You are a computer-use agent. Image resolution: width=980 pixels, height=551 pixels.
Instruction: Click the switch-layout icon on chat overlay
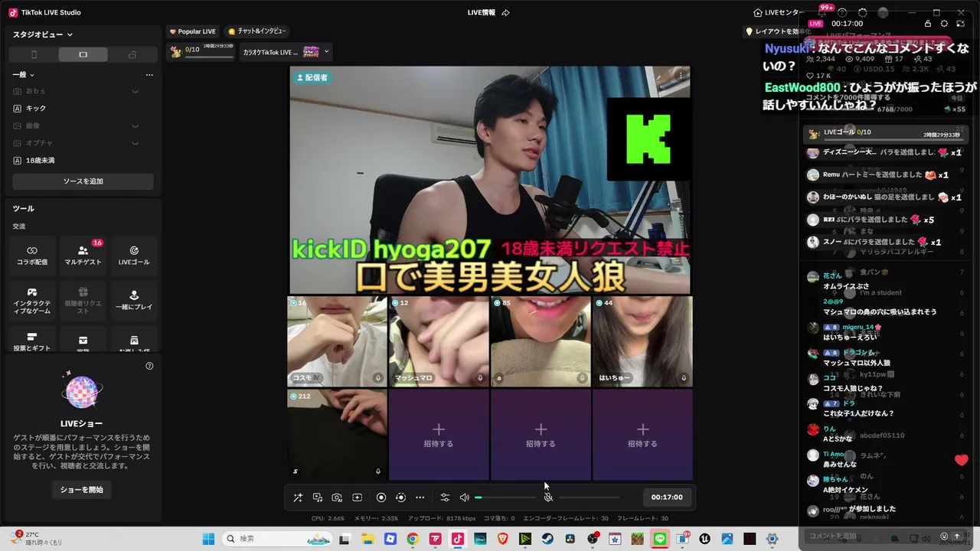[x=961, y=24]
